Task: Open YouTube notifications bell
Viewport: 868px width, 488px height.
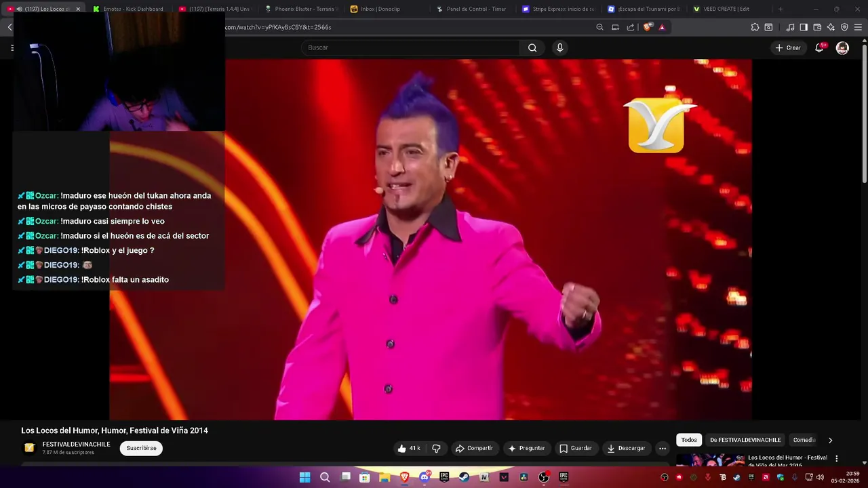Action: 819,47
